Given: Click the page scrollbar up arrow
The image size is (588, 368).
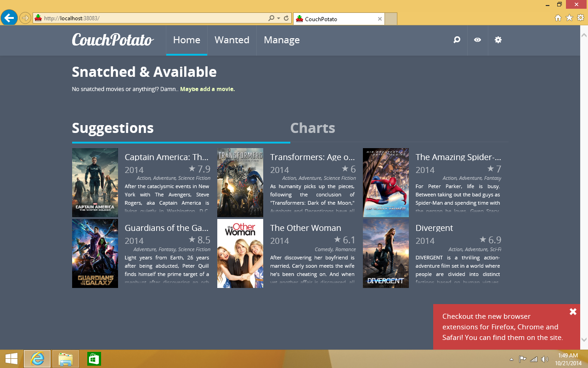Looking at the screenshot, I should pyautogui.click(x=584, y=35).
